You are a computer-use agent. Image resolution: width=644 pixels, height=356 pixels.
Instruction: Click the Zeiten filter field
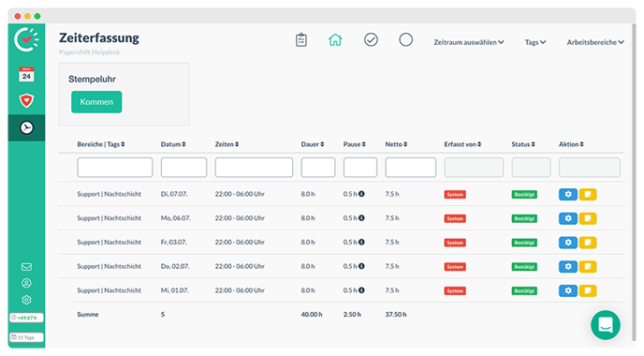pyautogui.click(x=254, y=168)
